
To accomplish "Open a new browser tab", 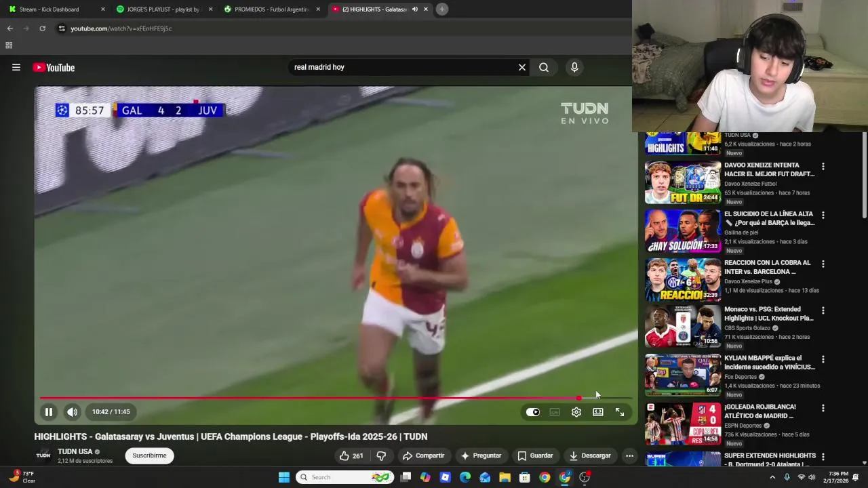I will (441, 9).
